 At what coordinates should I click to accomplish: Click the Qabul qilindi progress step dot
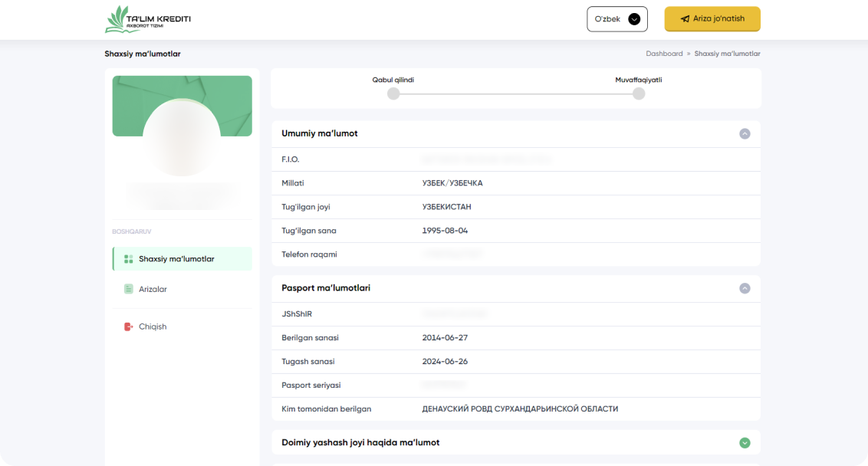pos(393,94)
